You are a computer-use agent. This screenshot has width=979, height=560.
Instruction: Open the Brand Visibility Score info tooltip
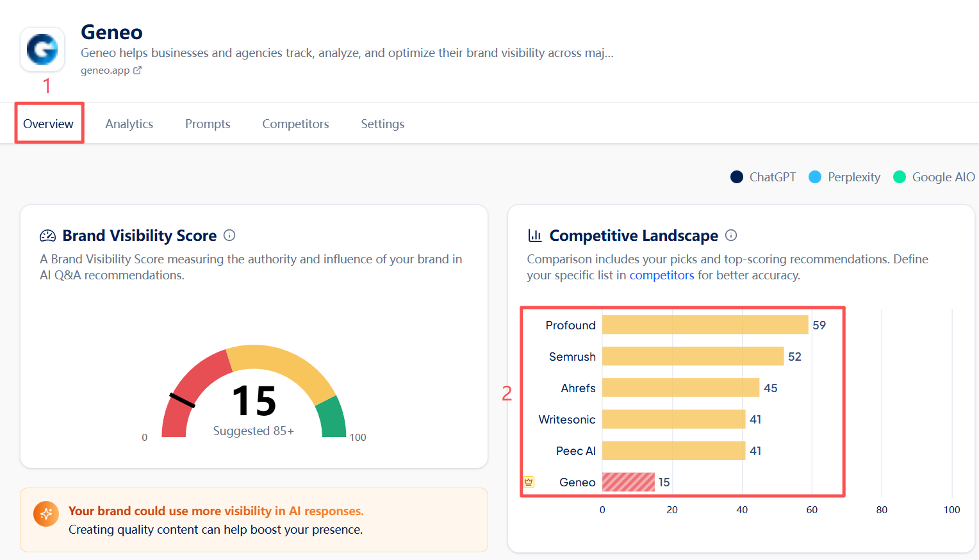[x=229, y=235]
